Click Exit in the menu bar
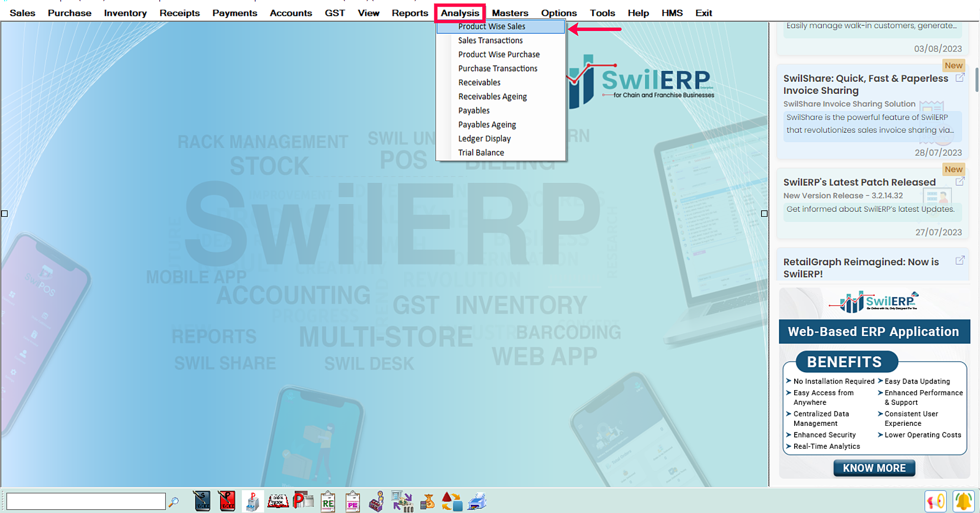 (703, 13)
